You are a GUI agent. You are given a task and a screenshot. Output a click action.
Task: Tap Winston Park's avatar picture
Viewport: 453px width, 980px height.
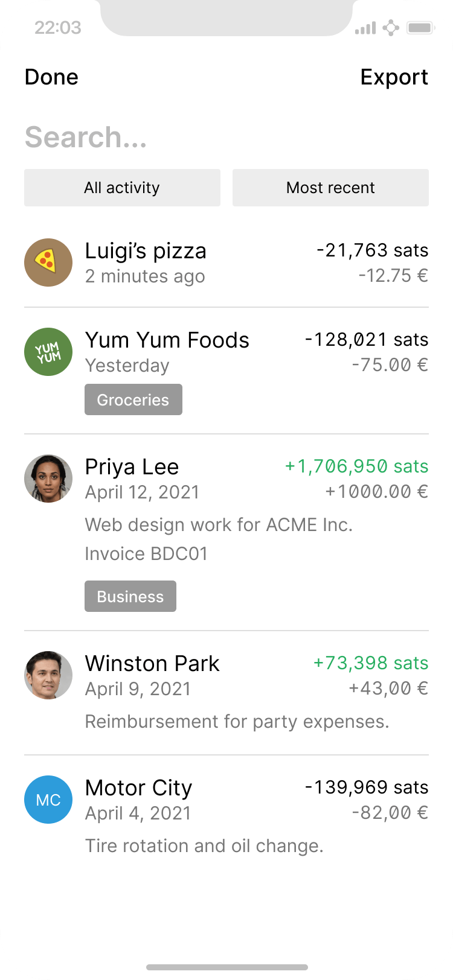point(48,675)
